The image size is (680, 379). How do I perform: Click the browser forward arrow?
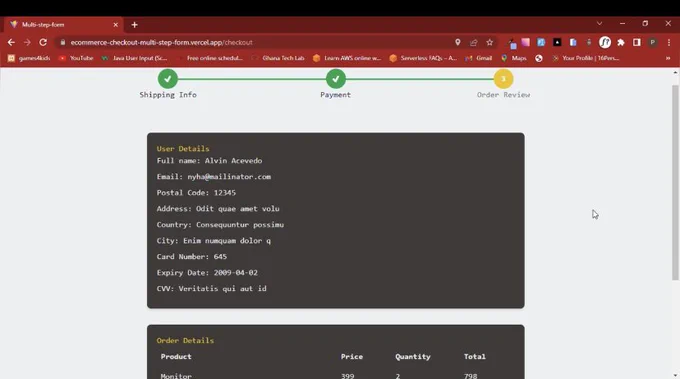27,42
